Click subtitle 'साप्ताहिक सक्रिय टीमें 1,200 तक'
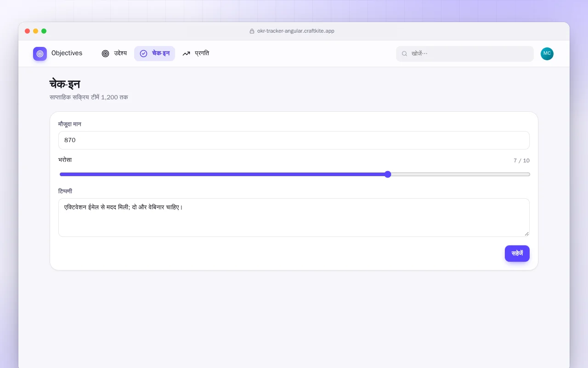588x368 pixels. pos(89,98)
